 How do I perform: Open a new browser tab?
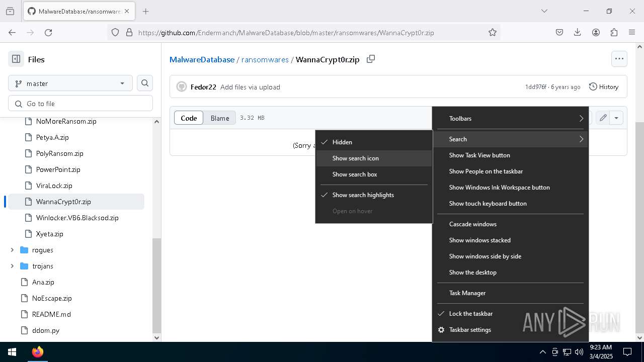coord(145,11)
